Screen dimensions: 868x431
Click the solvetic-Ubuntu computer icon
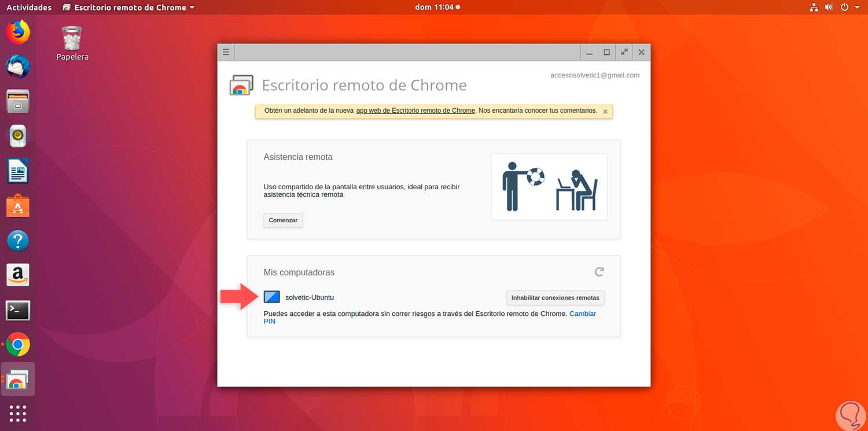(272, 297)
